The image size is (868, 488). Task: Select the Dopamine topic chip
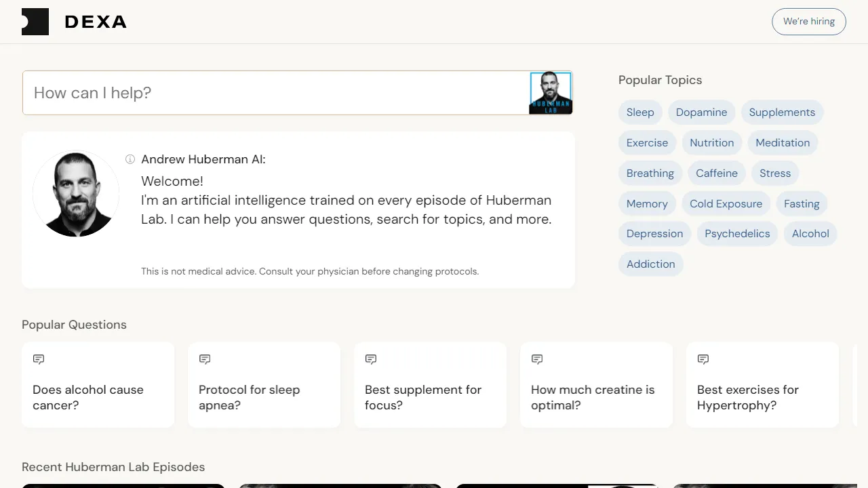point(701,113)
